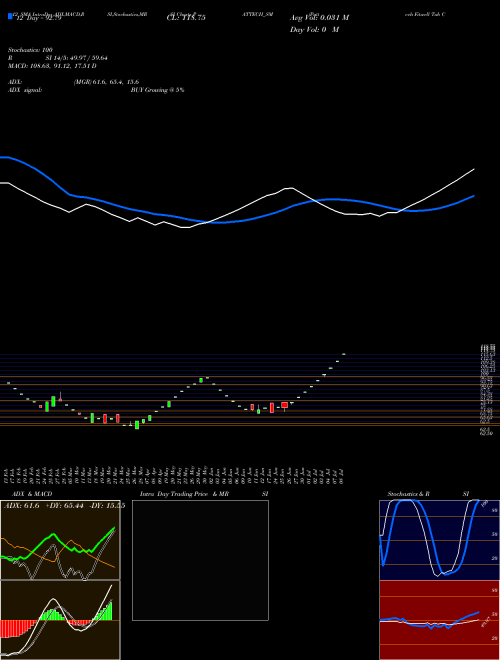
Task: Open the ADX indicator chart panel
Action: (60, 540)
